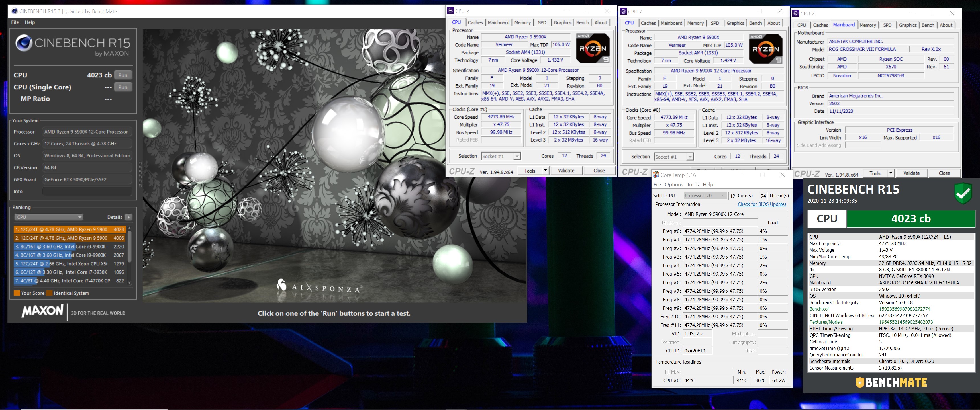980x410 pixels.
Task: Switch to Caches tab in first CPU-Z
Action: 475,23
